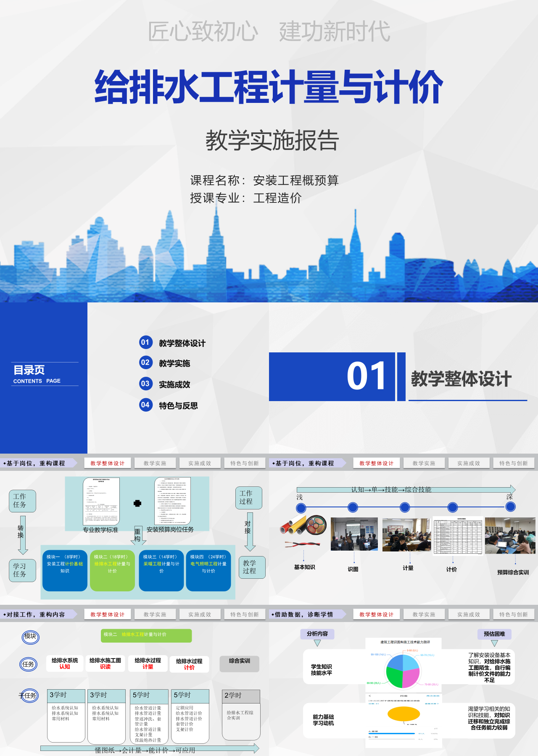Click the large 01 section number
The height and width of the screenshot is (756, 538).
click(367, 376)
